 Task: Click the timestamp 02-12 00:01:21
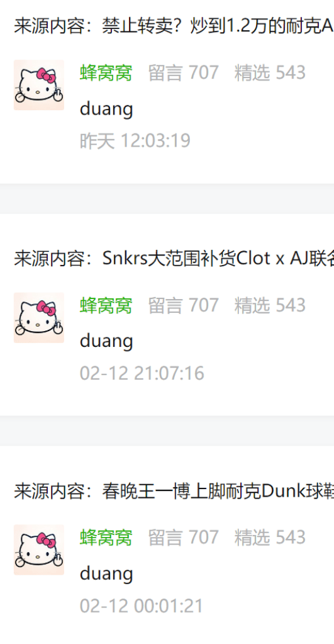click(142, 606)
